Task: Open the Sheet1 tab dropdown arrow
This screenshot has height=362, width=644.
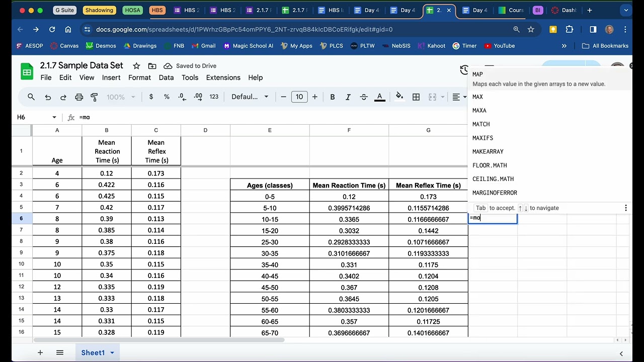Action: (x=112, y=352)
